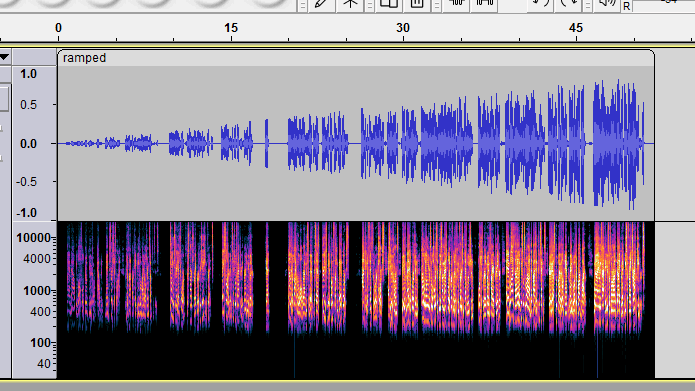Click the 1000 Hz frequency scale label
This screenshot has height=391, width=695.
point(37,291)
